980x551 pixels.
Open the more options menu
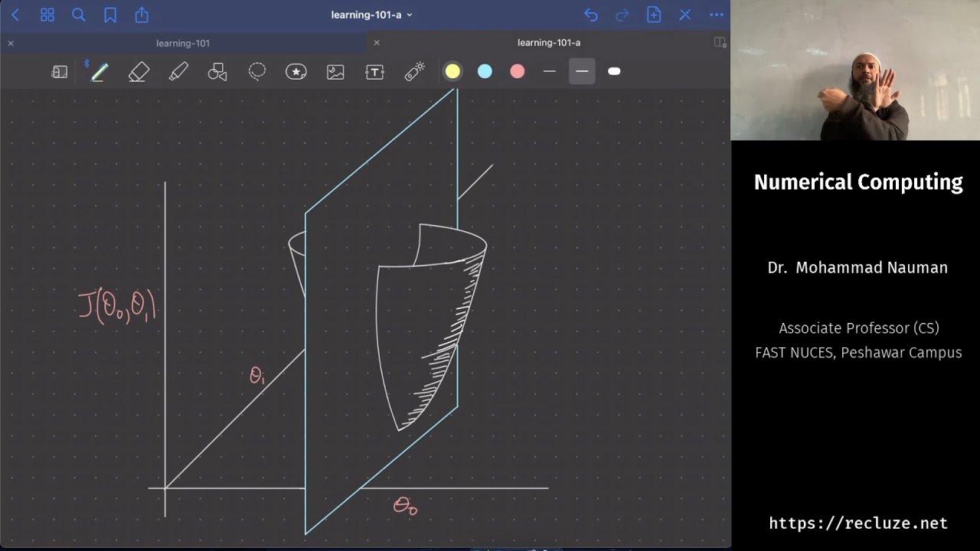pyautogui.click(x=717, y=15)
